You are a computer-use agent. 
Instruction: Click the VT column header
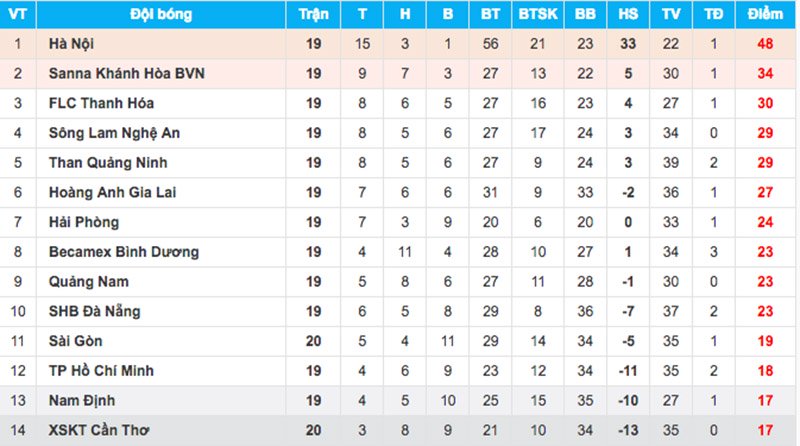coord(18,14)
